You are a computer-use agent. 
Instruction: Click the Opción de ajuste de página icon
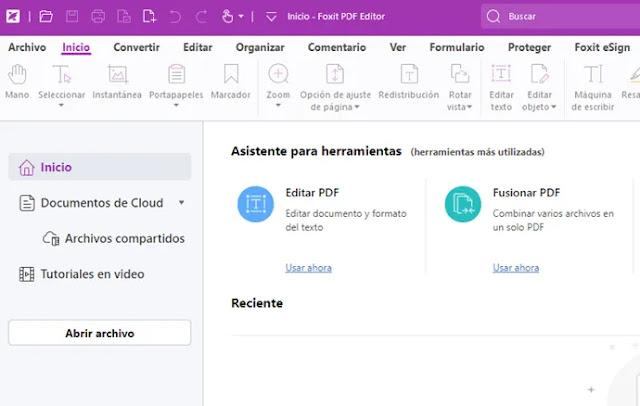335,74
